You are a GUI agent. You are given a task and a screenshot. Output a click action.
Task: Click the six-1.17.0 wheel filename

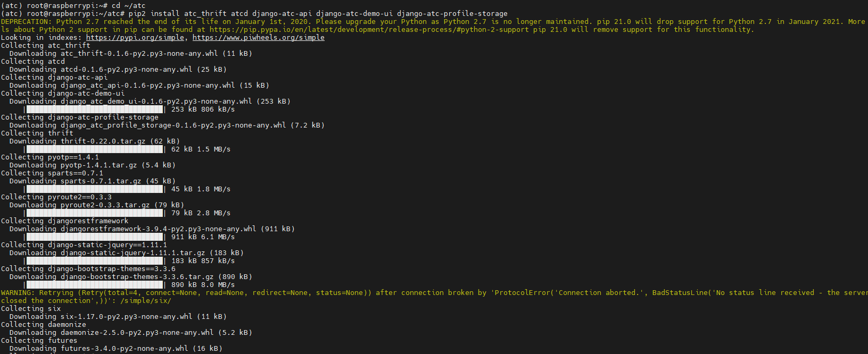pos(126,317)
